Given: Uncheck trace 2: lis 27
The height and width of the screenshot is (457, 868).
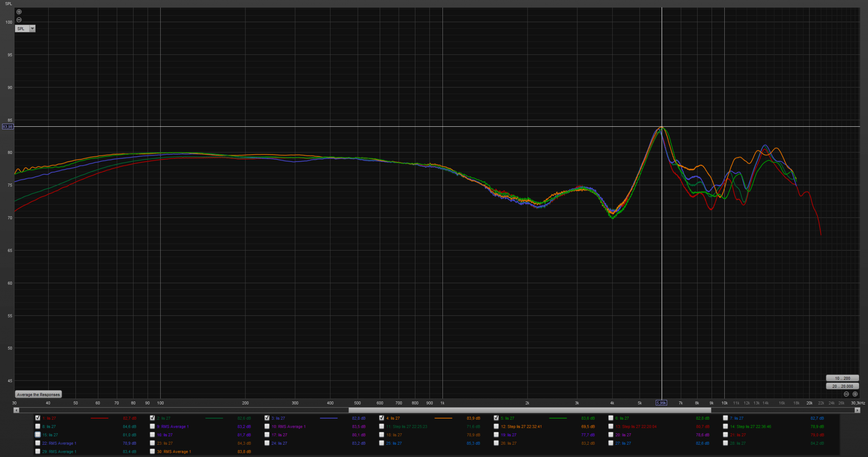Looking at the screenshot, I should (152, 418).
